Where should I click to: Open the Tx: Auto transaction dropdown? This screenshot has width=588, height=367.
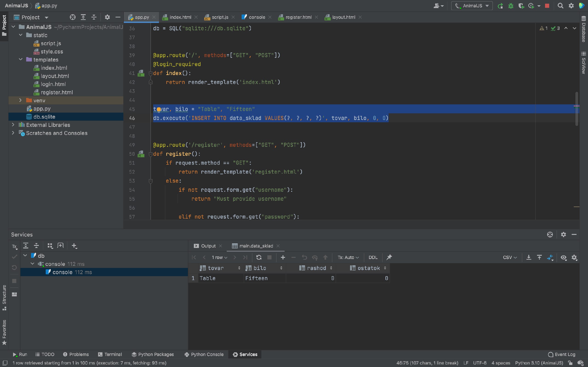pos(348,257)
